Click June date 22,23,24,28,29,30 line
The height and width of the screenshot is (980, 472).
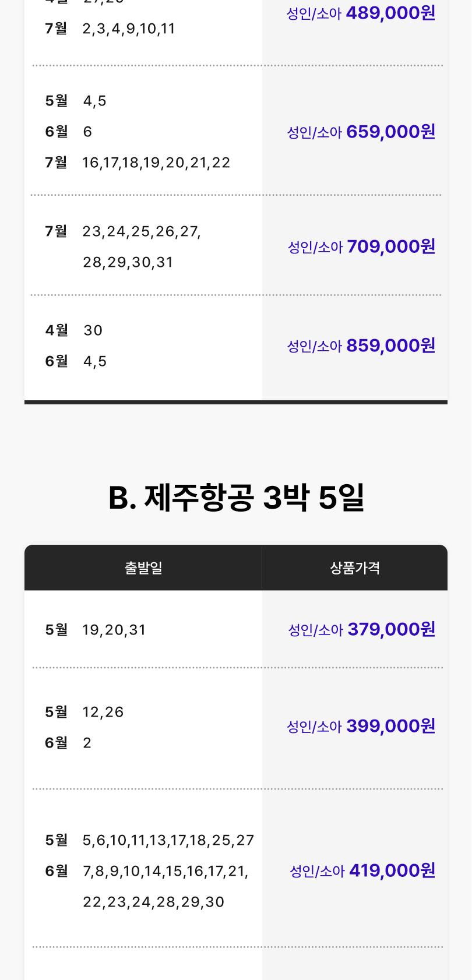(x=153, y=902)
